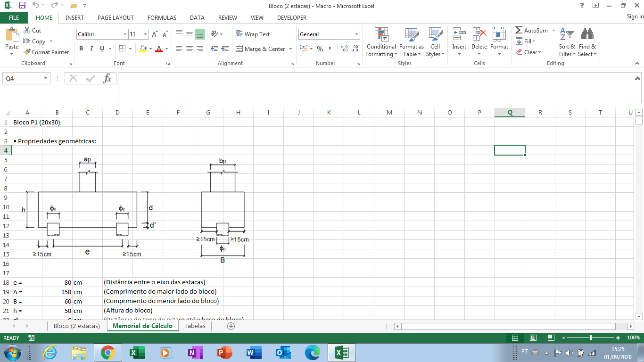Select the column Q header
Image resolution: width=644 pixels, height=362 pixels.
click(x=510, y=112)
